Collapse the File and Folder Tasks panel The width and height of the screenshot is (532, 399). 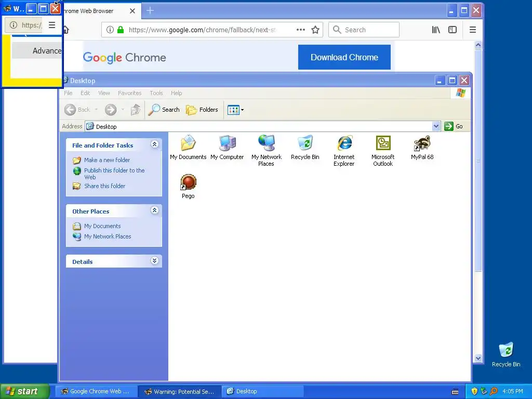pos(154,144)
